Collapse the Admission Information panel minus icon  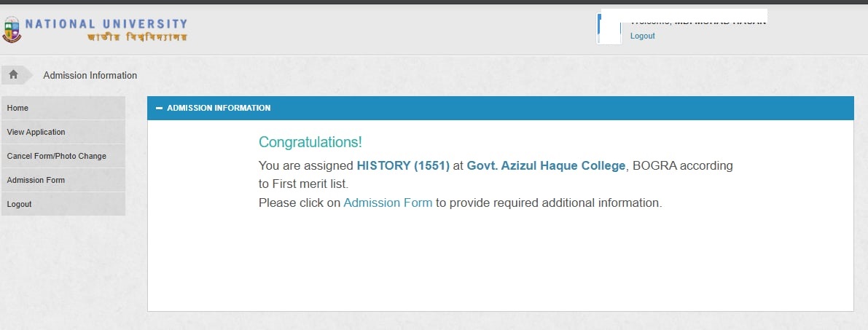pos(159,108)
